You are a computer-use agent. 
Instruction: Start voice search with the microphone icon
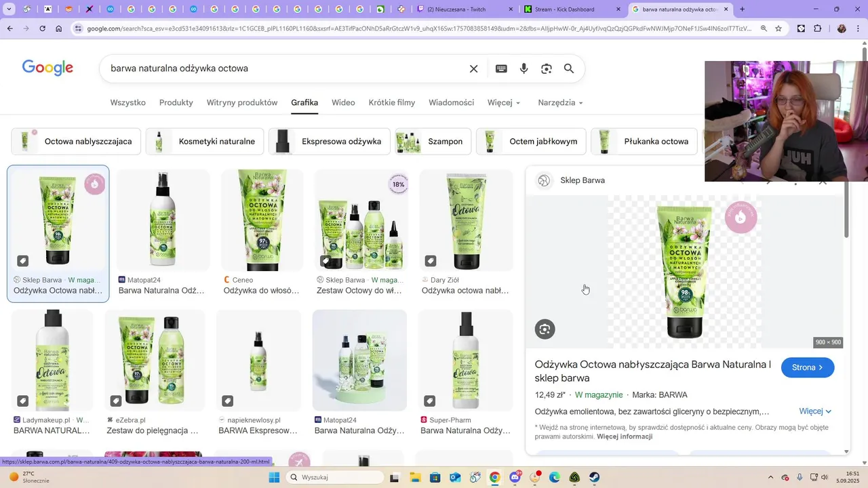point(524,68)
